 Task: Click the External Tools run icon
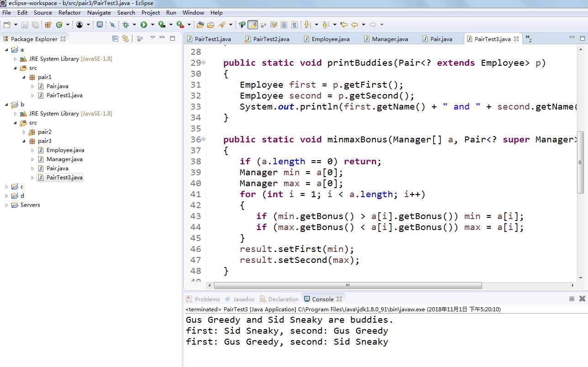click(180, 25)
